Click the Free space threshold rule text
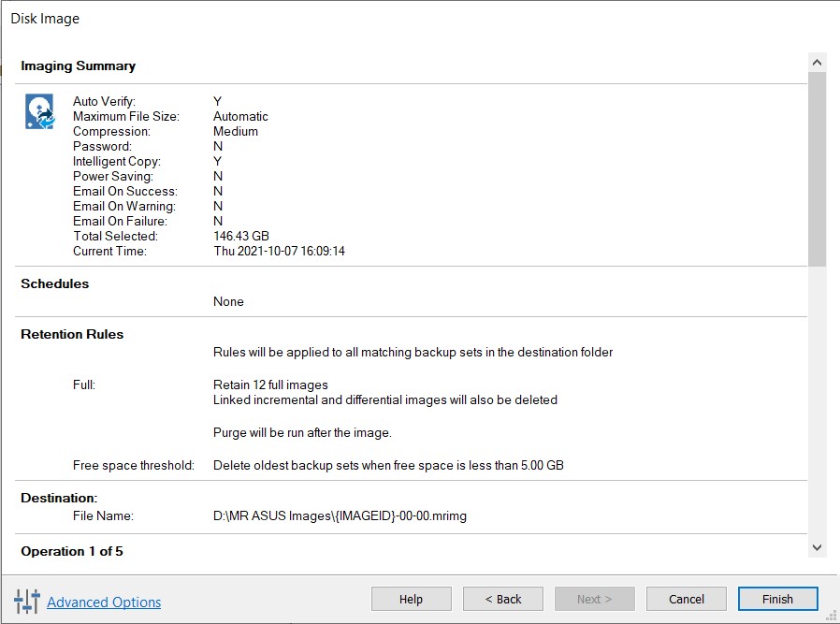The height and width of the screenshot is (624, 840). [x=388, y=465]
